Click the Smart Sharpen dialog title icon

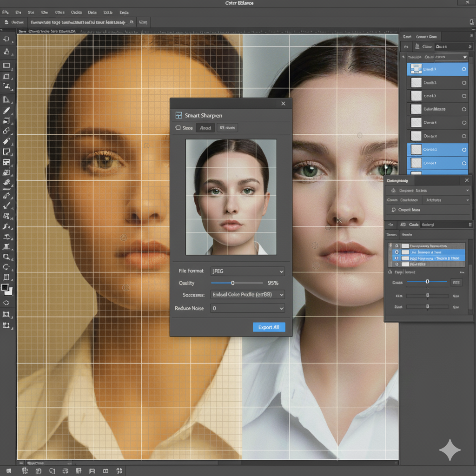pos(178,115)
